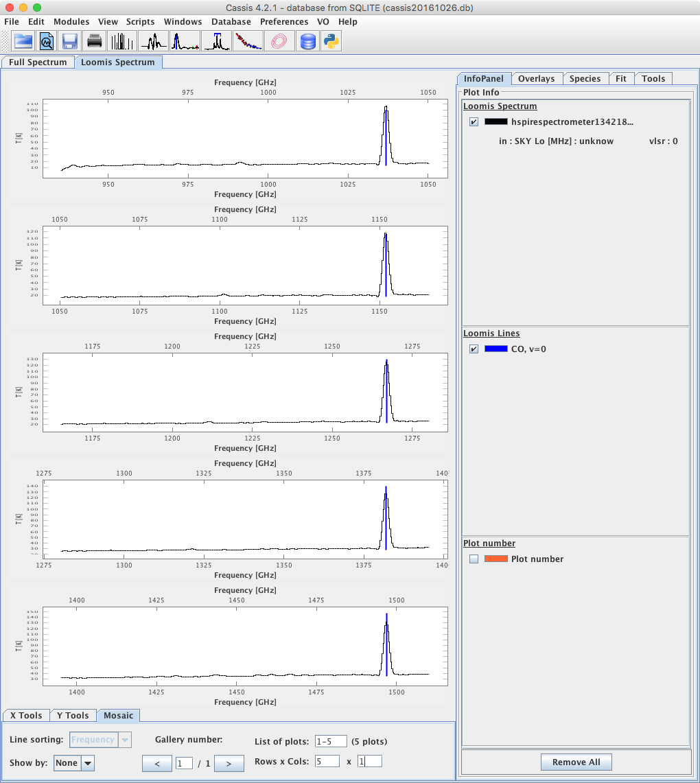Open the Edit menu
The width and height of the screenshot is (700, 783).
coord(36,21)
